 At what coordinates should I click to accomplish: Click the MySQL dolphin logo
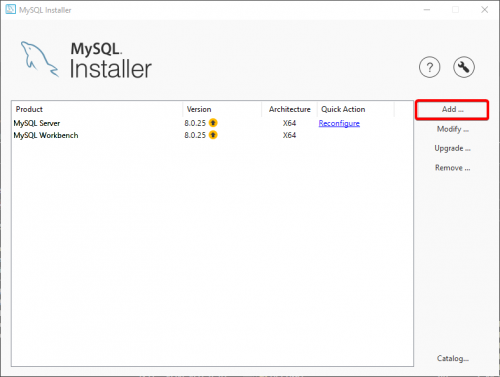click(40, 59)
